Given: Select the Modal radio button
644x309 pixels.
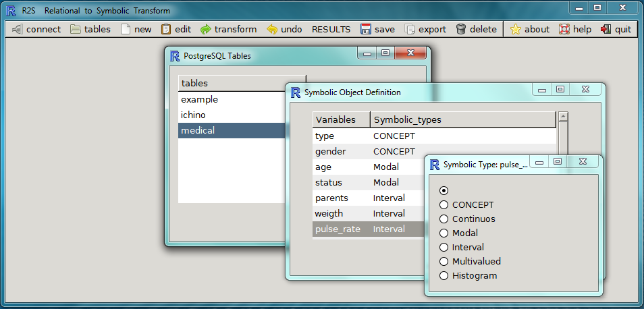Looking at the screenshot, I should point(444,233).
